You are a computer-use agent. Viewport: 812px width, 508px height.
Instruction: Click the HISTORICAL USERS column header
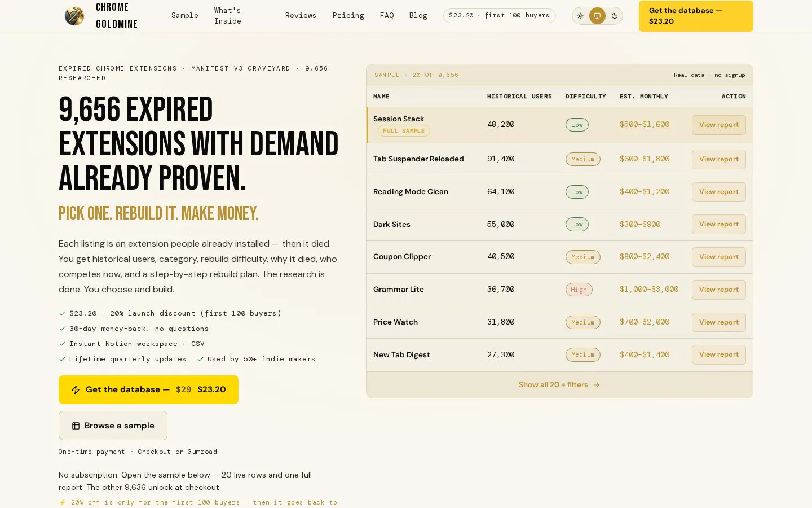[519, 97]
